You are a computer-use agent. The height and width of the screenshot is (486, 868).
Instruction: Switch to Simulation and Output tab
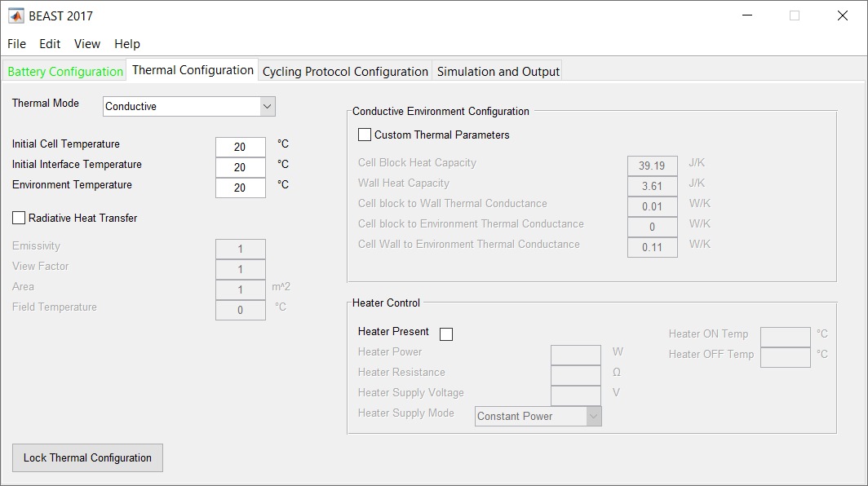pos(498,71)
